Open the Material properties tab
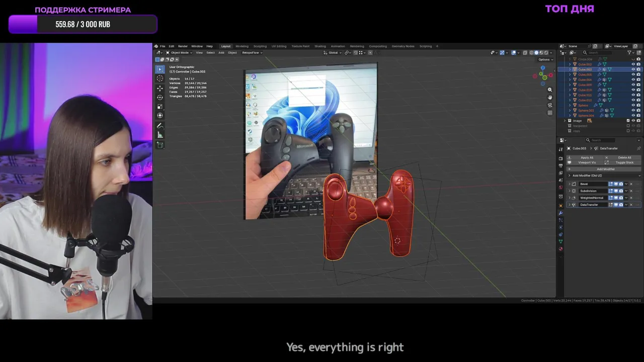 560,249
